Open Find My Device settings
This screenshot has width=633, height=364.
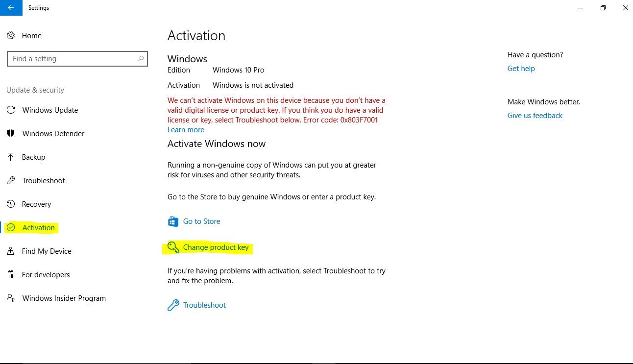[x=47, y=251]
